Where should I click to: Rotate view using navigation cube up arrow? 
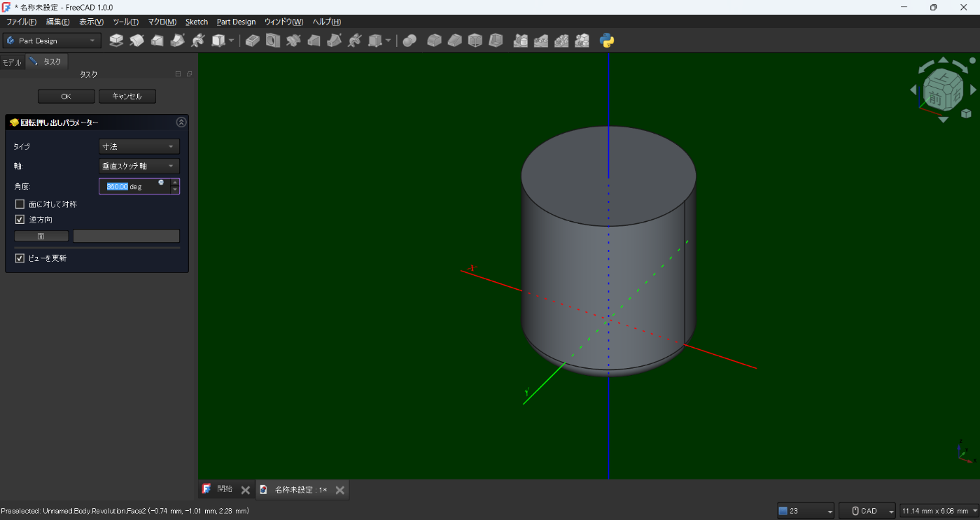click(x=943, y=60)
